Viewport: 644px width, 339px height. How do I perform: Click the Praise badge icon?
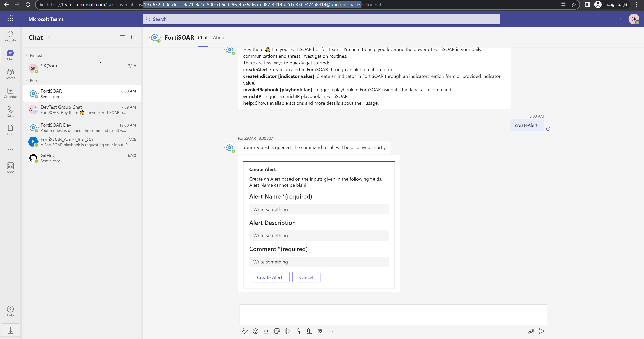pos(298,331)
